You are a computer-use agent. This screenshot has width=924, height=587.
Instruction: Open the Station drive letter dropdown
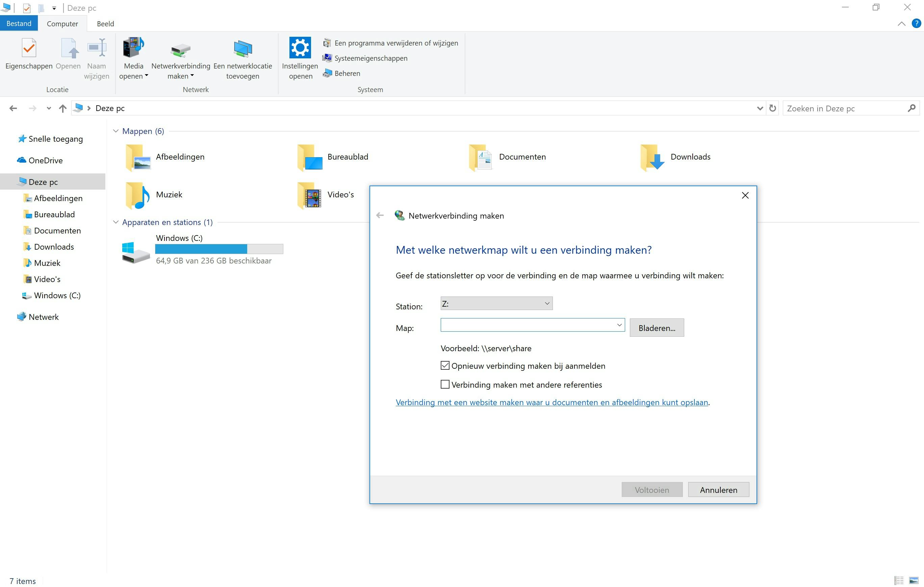click(496, 304)
